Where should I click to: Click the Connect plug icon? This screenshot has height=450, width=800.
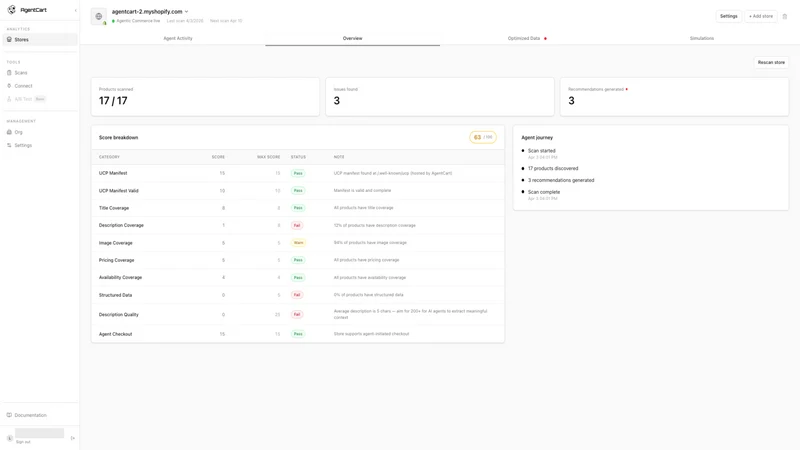tap(9, 86)
